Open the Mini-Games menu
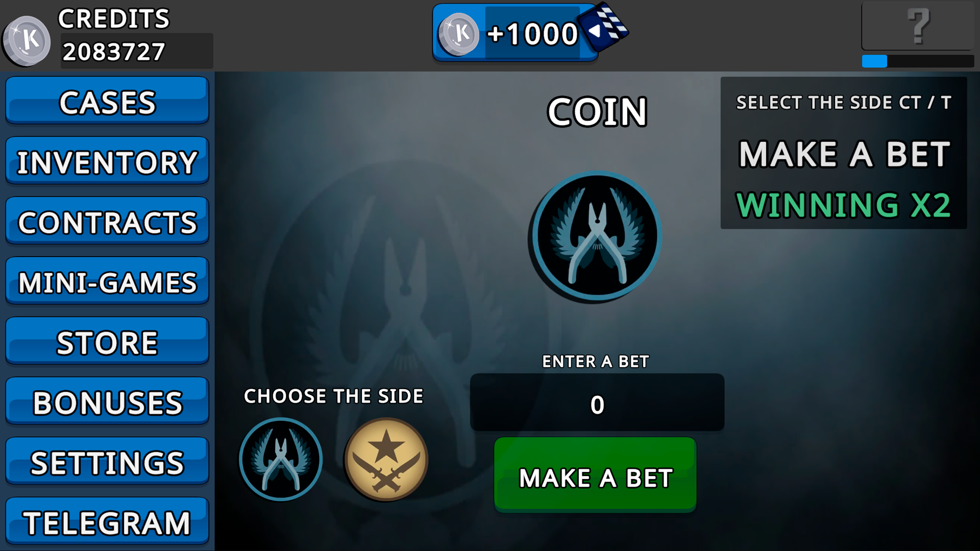This screenshot has width=980, height=551. coord(107,281)
